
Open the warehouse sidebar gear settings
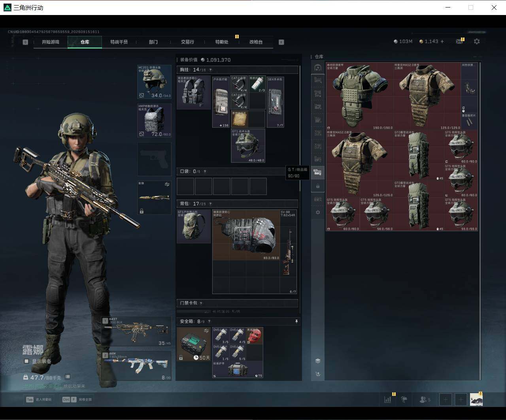tap(318, 212)
